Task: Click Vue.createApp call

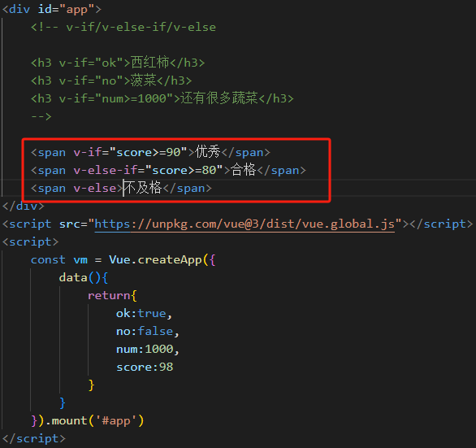Action: (x=155, y=260)
